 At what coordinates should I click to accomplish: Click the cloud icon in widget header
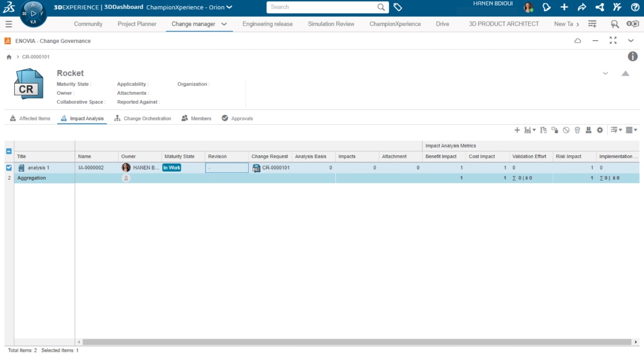(578, 41)
